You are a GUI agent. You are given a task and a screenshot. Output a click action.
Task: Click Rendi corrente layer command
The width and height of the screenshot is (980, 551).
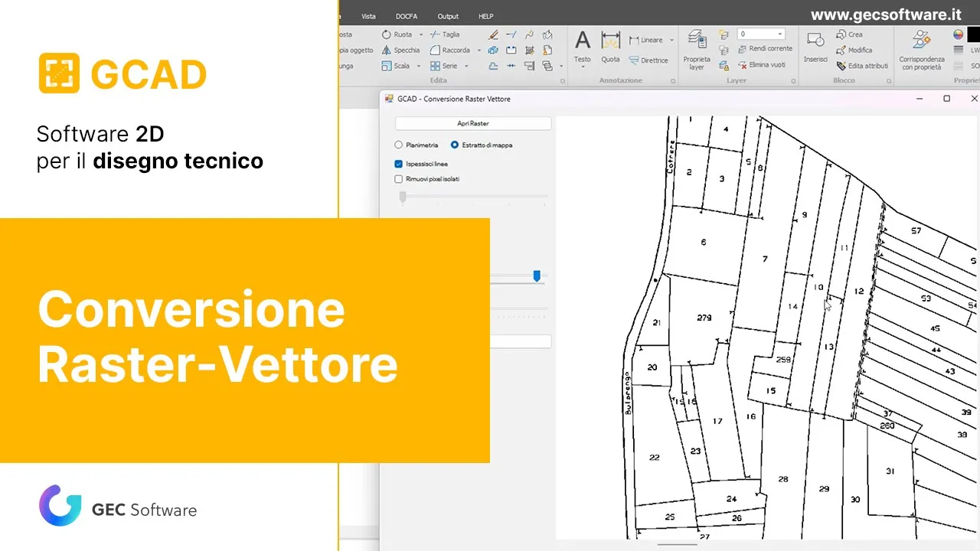(765, 49)
